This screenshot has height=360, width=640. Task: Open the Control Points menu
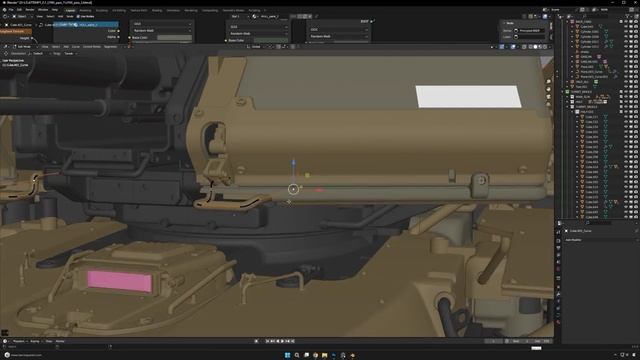[x=92, y=47]
